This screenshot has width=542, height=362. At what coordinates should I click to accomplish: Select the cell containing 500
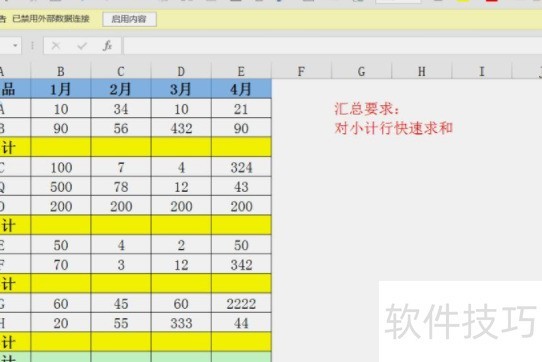pos(61,187)
